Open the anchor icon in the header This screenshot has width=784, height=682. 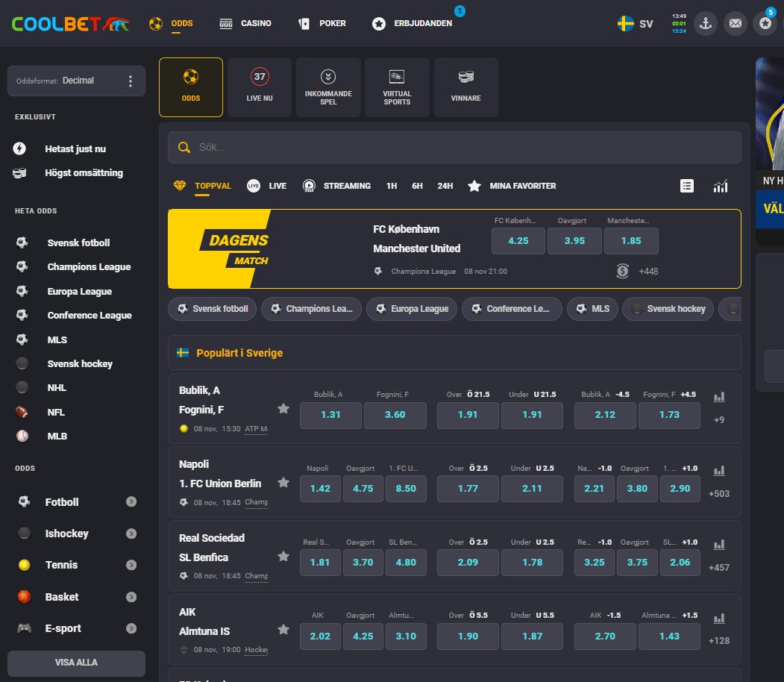[x=706, y=23]
